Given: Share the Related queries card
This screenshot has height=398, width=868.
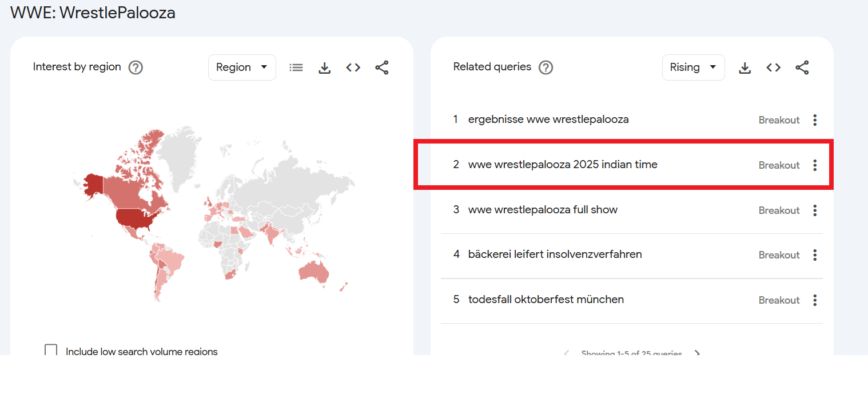Looking at the screenshot, I should (802, 67).
